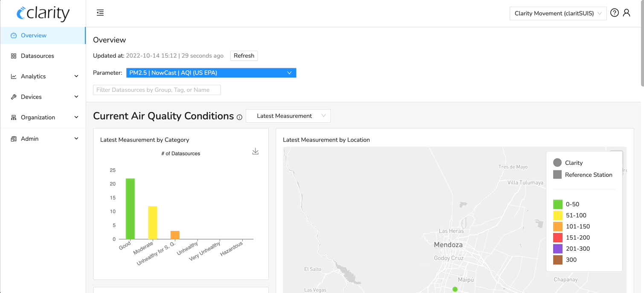
Task: Open the PM2.5 NowCast parameter dropdown
Action: point(211,73)
